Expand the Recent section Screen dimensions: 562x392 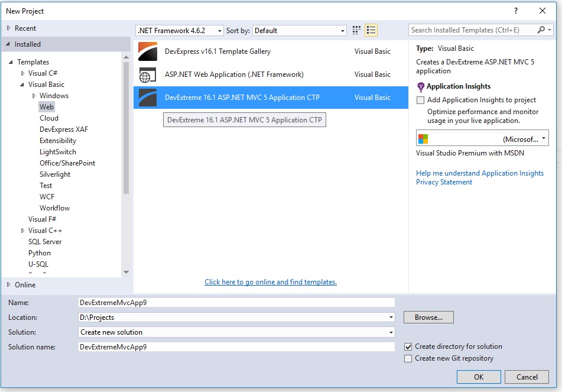[9, 28]
